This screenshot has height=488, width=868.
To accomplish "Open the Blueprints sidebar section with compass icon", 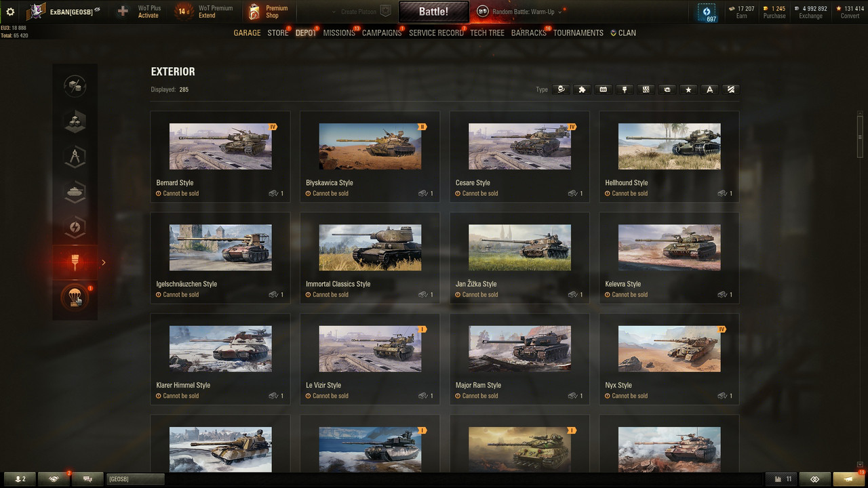I will tap(75, 157).
